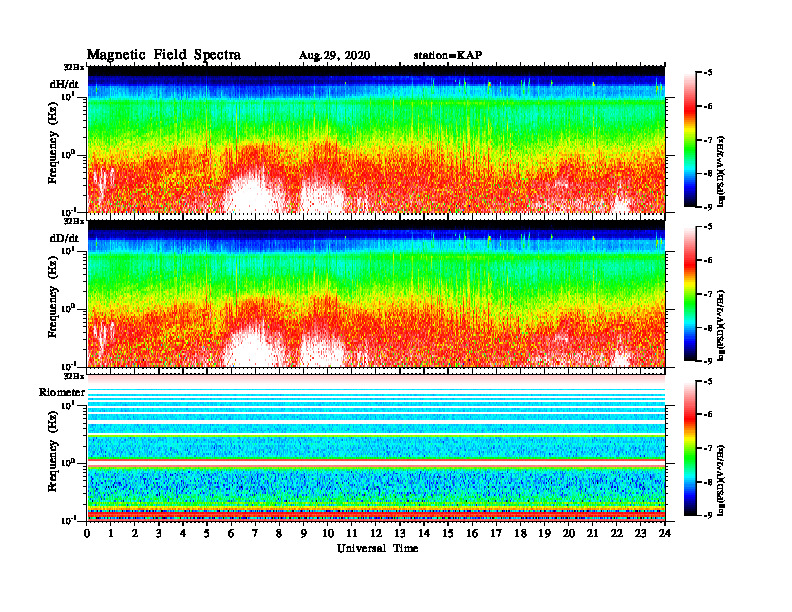Click the "-8" tick on the Riometer colorbar

point(708,482)
